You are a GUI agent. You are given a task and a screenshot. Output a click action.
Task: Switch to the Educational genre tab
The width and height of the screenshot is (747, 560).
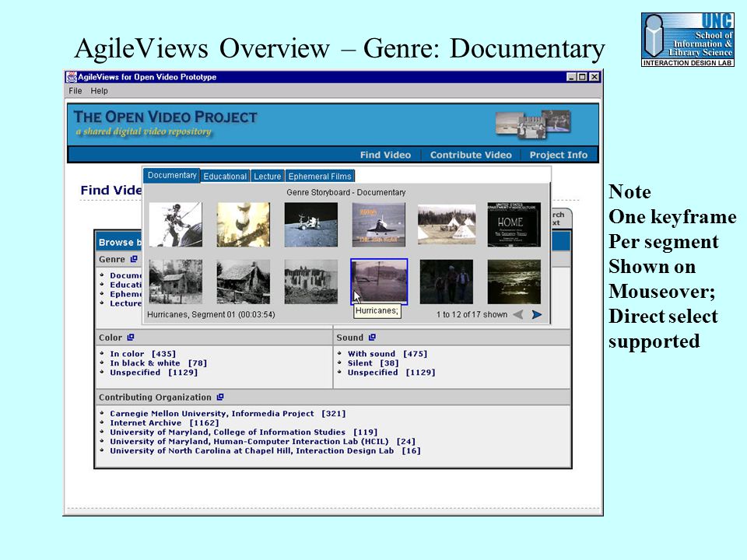[225, 177]
